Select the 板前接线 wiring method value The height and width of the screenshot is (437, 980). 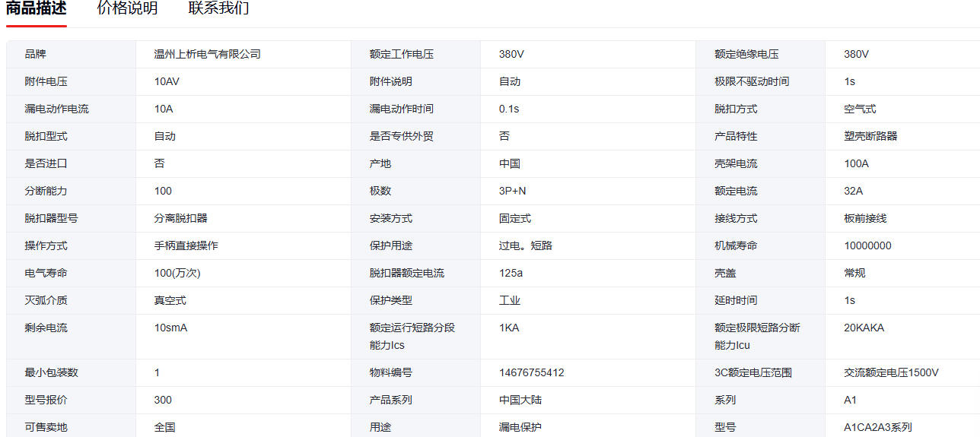coord(865,218)
